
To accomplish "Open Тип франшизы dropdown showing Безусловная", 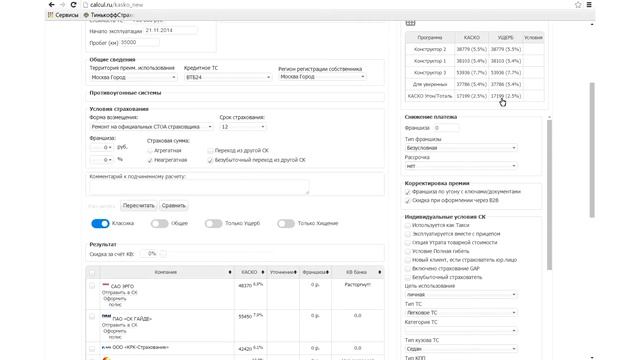I will pos(461,148).
